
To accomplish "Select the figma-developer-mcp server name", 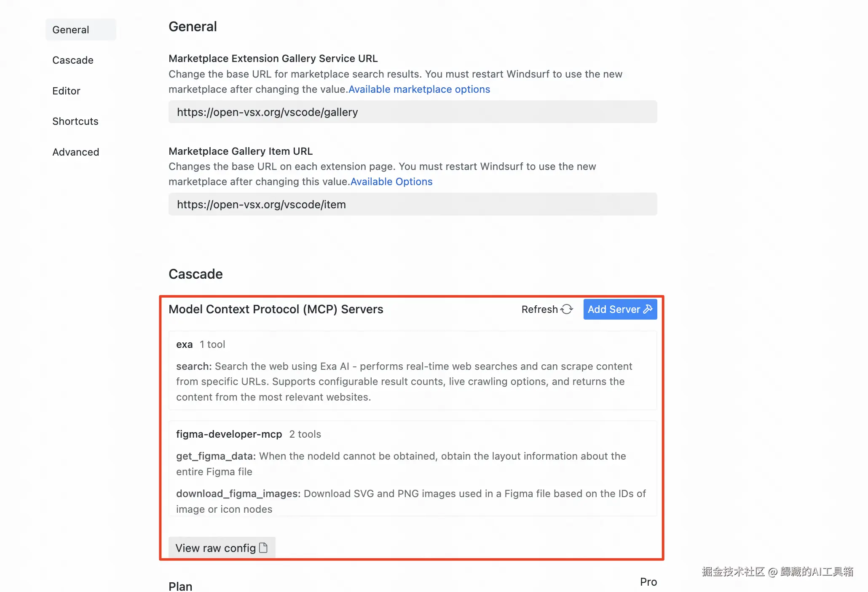I will pos(229,434).
